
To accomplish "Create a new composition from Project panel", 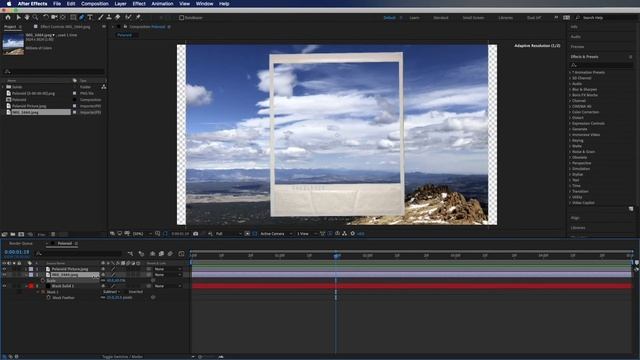I will click(21, 234).
